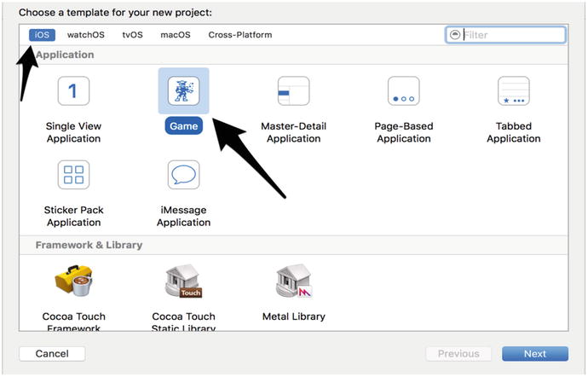Click the 'Master-Detail Application' label text
This screenshot has height=377, width=588.
click(294, 132)
